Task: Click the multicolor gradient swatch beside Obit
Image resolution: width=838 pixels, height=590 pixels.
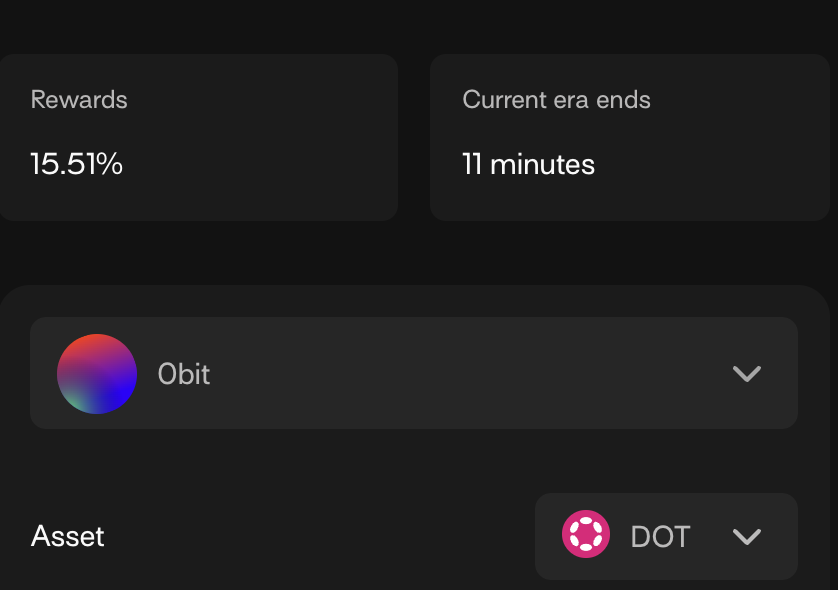Action: (96, 374)
